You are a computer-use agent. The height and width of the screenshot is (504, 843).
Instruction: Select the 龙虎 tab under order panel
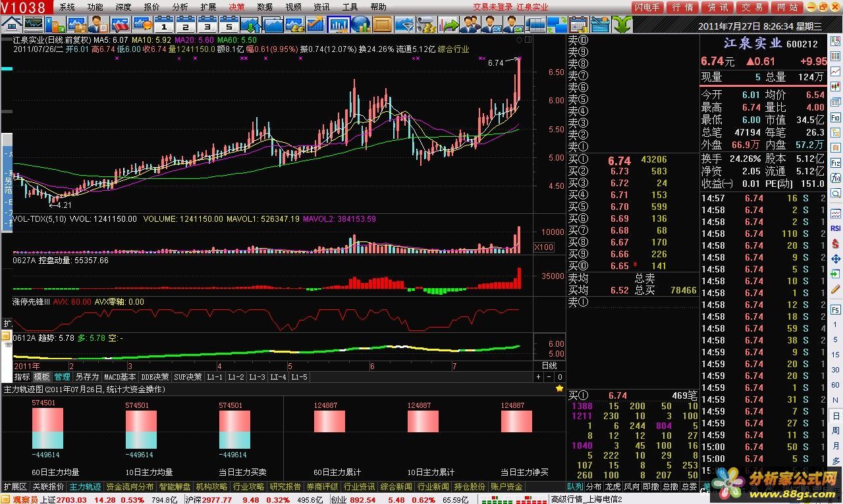613,487
